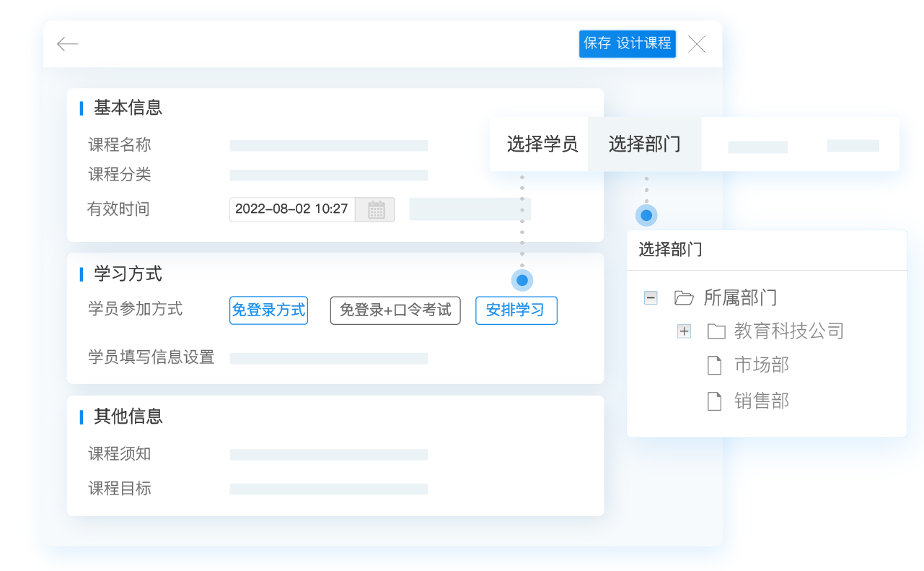Click the open folder icon for 所属部门
Viewport: 924px width, 571px height.
683,297
